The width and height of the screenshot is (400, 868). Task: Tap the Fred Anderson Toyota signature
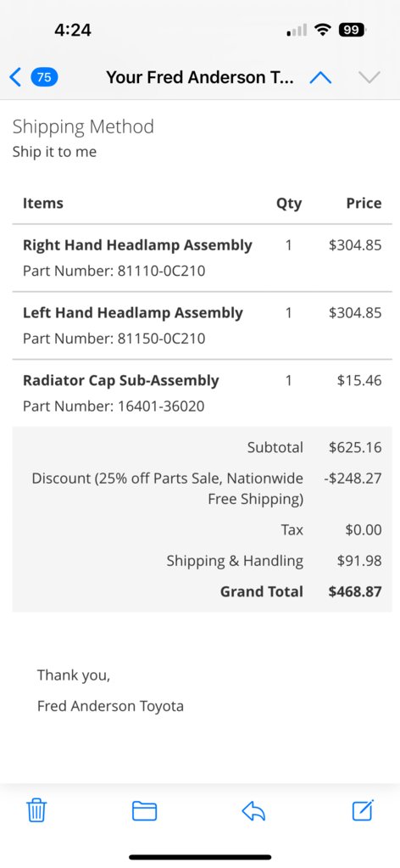click(110, 706)
